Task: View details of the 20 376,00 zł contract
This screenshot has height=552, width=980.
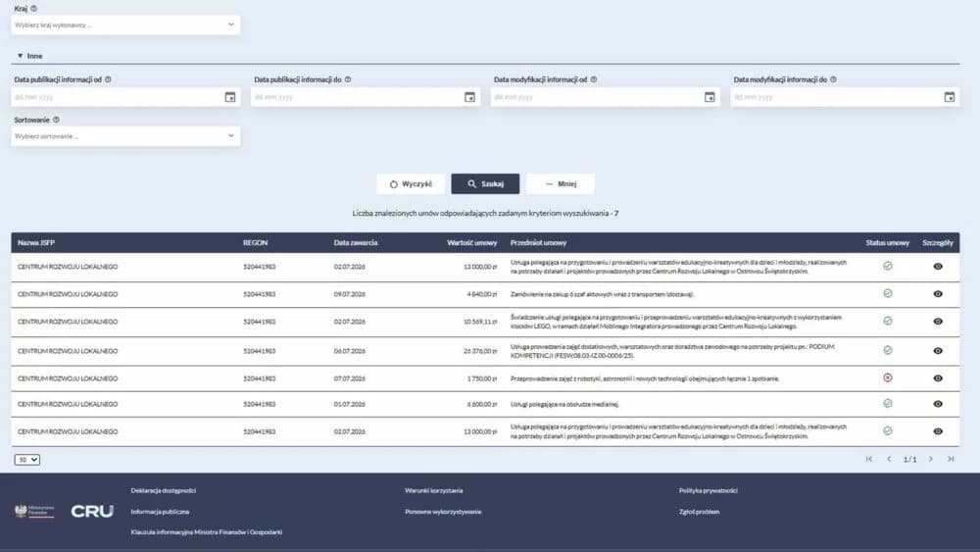Action: 938,351
